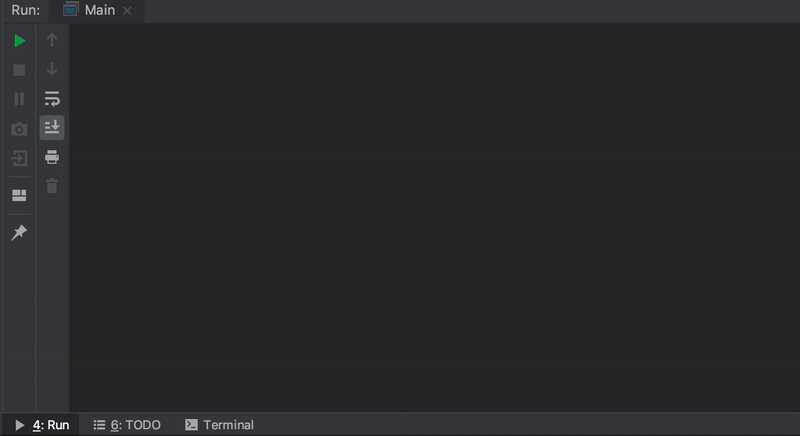The width and height of the screenshot is (800, 436).
Task: Open the 4: Run tool window
Action: (42, 425)
